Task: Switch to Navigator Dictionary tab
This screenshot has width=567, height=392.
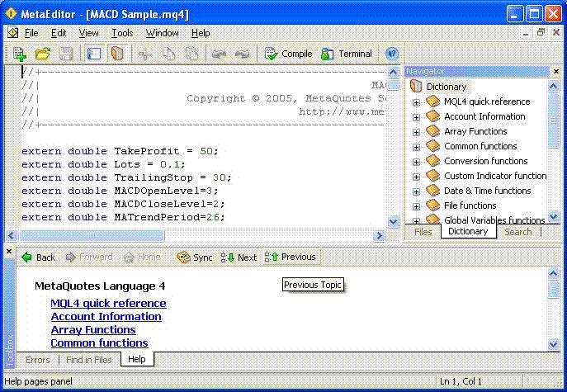Action: tap(468, 231)
